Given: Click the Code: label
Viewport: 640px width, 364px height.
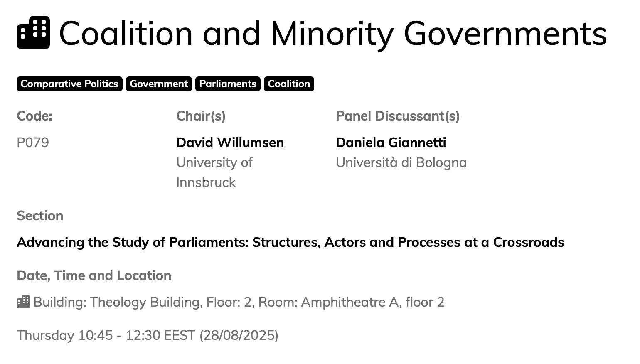Looking at the screenshot, I should coord(34,116).
